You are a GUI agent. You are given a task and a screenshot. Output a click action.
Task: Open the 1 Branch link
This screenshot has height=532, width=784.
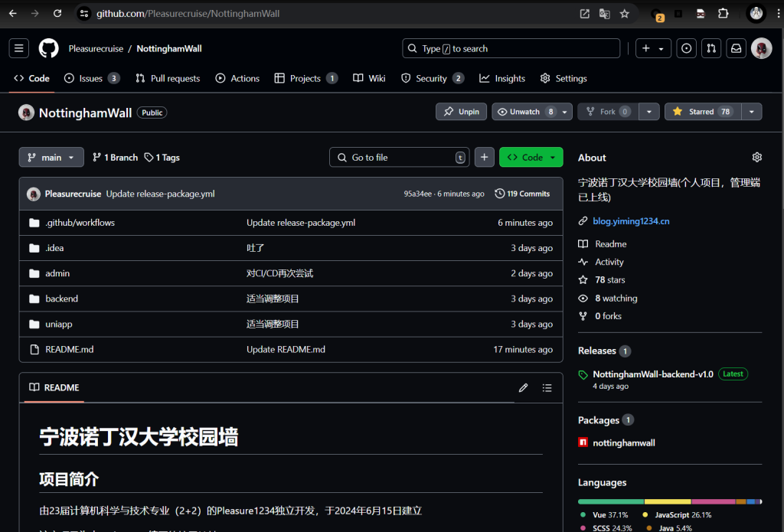(115, 158)
